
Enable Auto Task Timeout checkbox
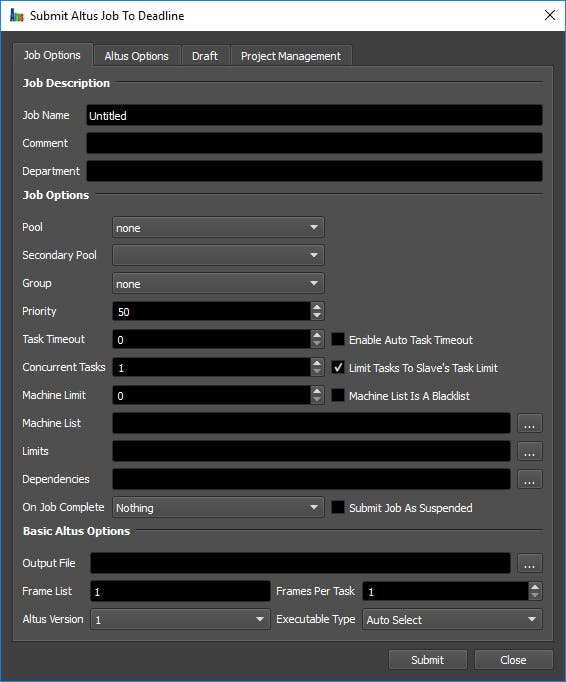tap(338, 339)
